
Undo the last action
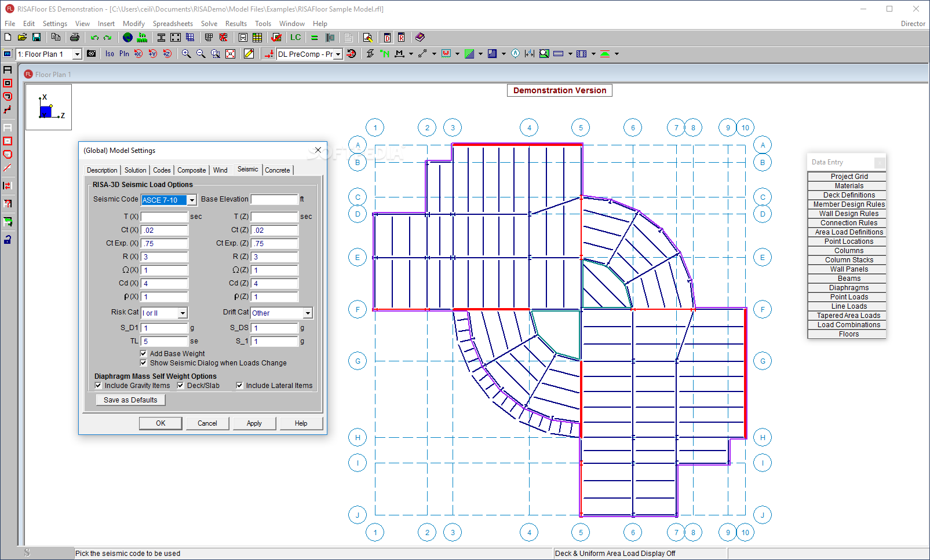tap(94, 37)
